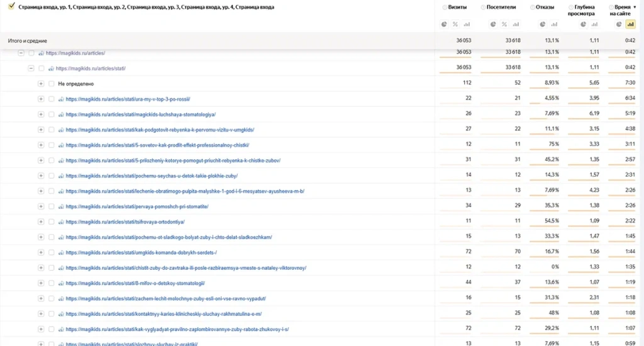Image resolution: width=644 pixels, height=346 pixels.
Task: Open chart icon beside ura-my-v-top-3-po-rossii URL
Action: point(61,99)
